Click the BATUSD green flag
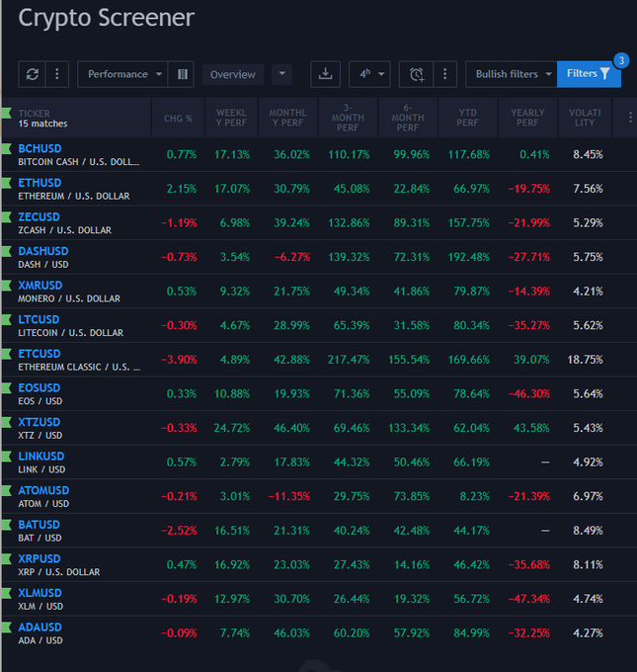 [x=7, y=525]
